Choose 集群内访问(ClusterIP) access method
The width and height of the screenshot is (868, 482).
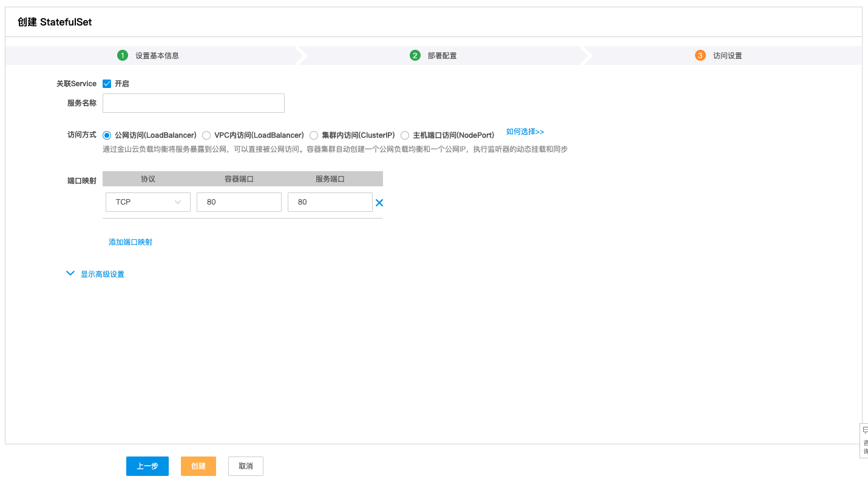point(314,135)
